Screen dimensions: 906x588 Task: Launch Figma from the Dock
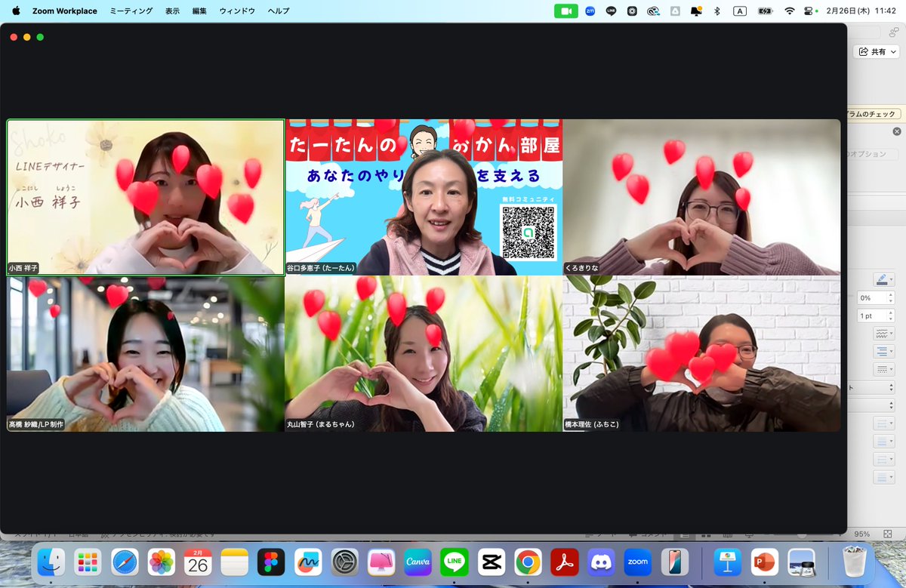tap(271, 562)
